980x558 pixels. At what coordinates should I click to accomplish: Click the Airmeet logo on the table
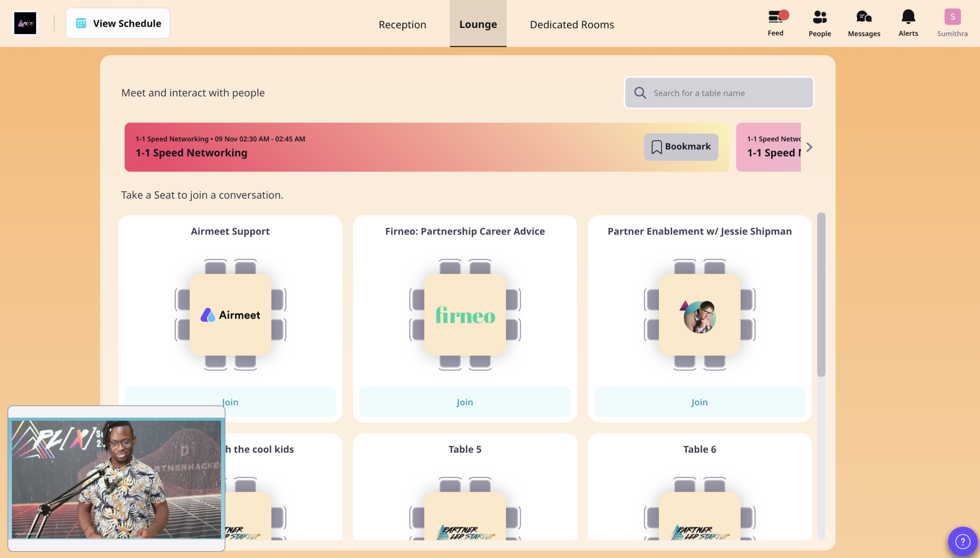coord(230,315)
